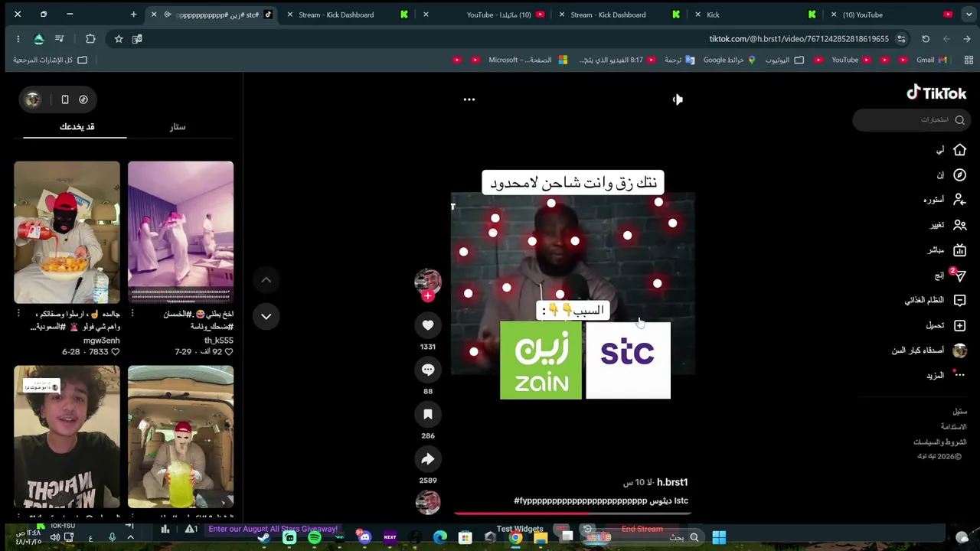This screenshot has height=551, width=980.
Task: Like the mgw3enh video with 7833 hearts
Action: click(x=115, y=352)
